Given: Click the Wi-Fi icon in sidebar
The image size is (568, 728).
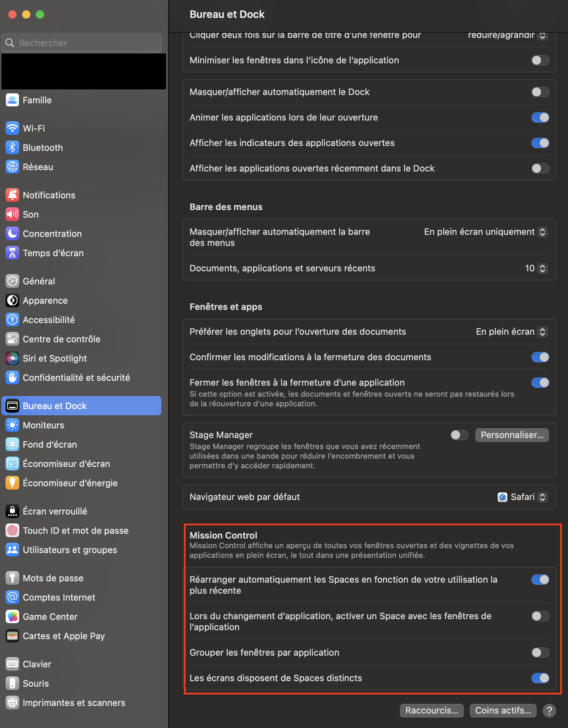Looking at the screenshot, I should tap(12, 128).
